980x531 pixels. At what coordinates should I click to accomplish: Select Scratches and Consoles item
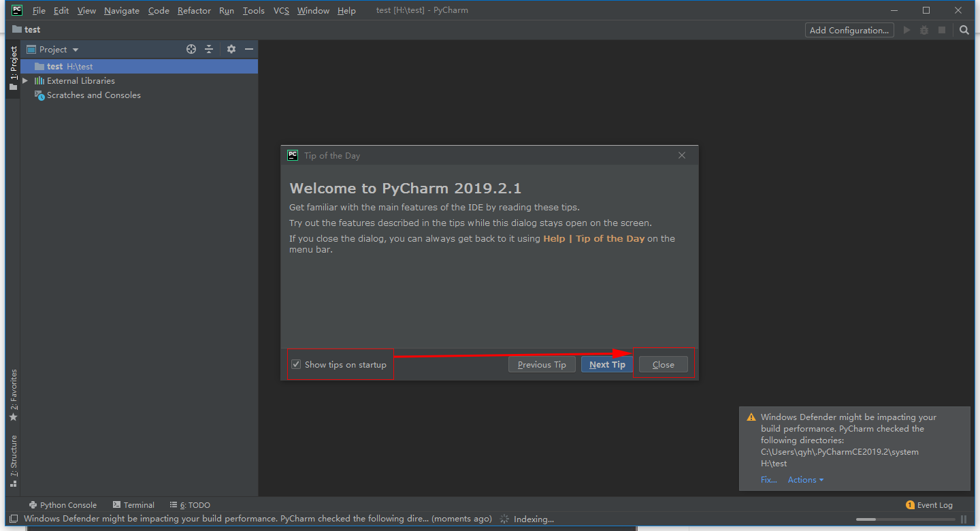(x=93, y=95)
